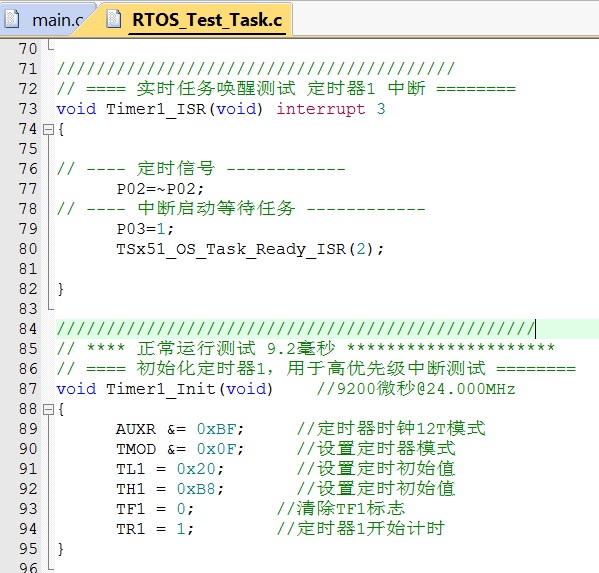Click the slash comment on line 71
The image size is (599, 573).
pyautogui.click(x=256, y=69)
